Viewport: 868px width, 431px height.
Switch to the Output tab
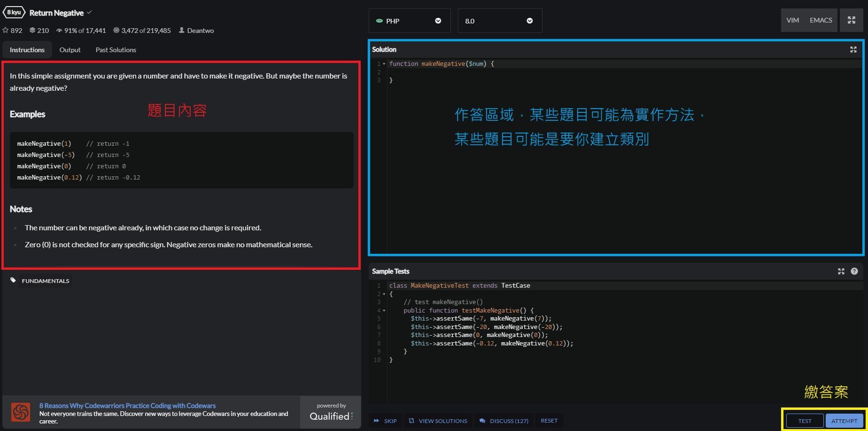[x=70, y=50]
